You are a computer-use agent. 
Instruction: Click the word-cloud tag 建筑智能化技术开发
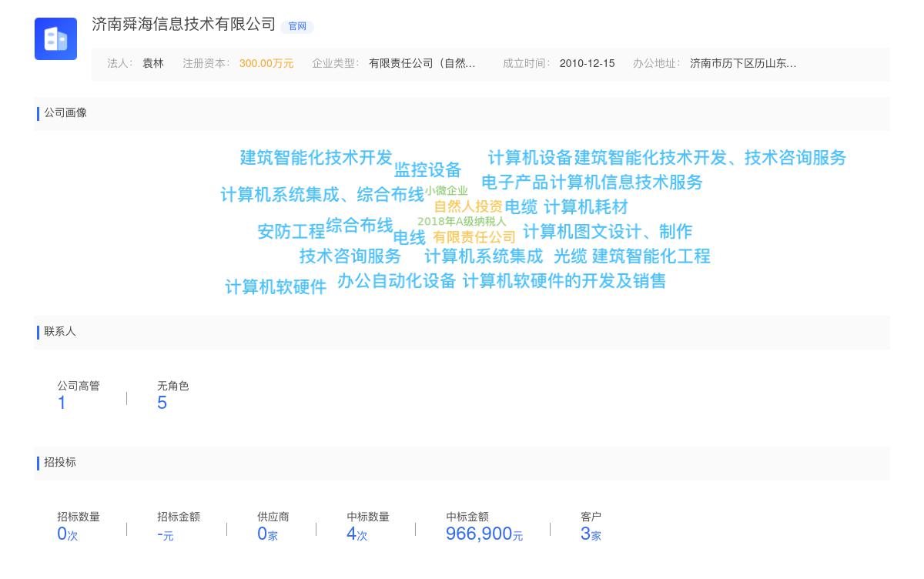316,158
